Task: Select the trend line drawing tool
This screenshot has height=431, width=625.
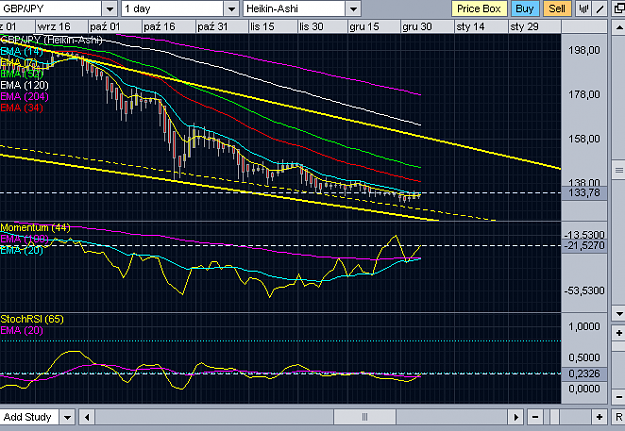Action: (599, 9)
